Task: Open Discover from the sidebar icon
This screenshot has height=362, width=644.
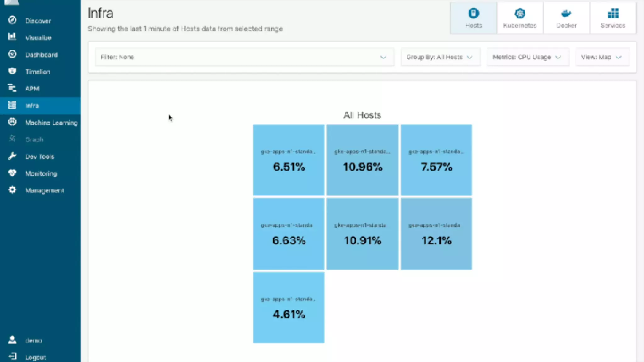Action: click(12, 20)
